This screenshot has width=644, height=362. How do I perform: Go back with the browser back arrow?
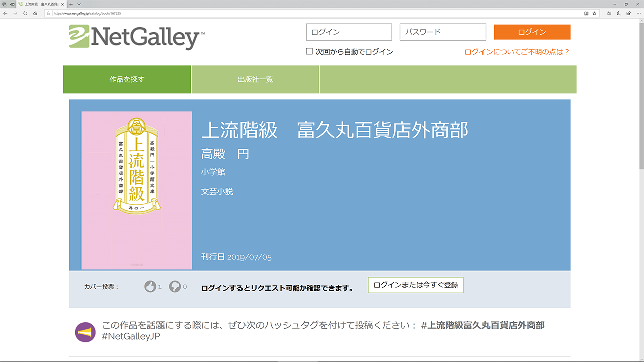point(5,13)
